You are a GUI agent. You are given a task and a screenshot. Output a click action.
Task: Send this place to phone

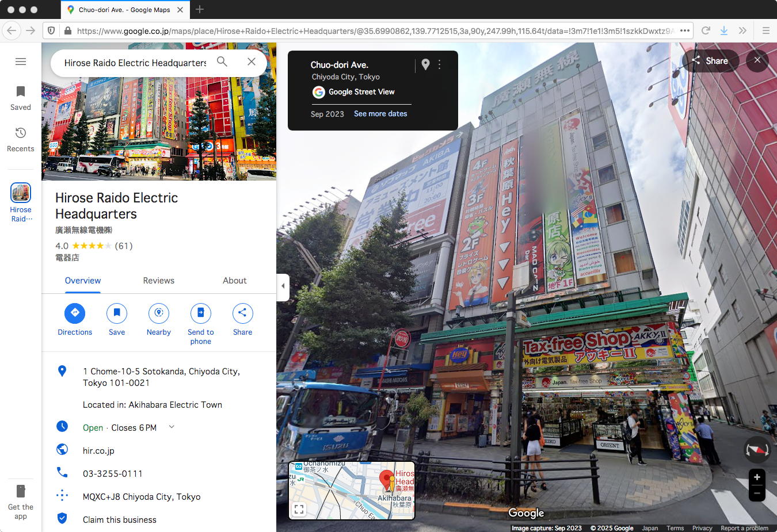200,324
